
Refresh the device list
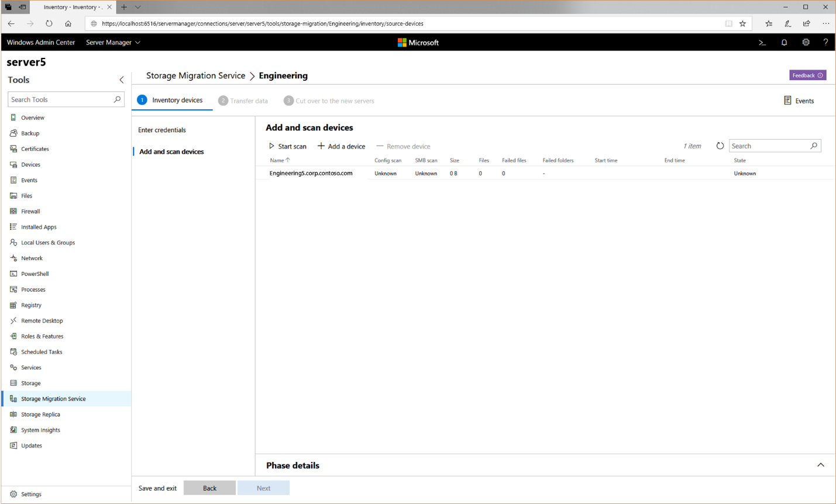point(720,146)
